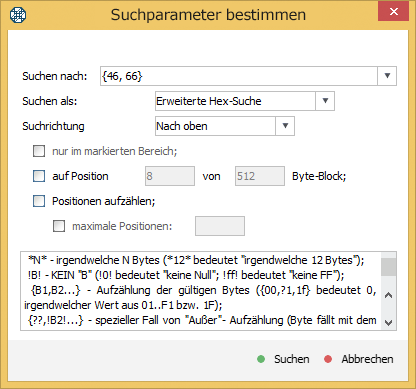Image resolution: width=416 pixels, height=389 pixels.
Task: Open the Suchrichtung dropdown arrow
Action: pos(285,126)
